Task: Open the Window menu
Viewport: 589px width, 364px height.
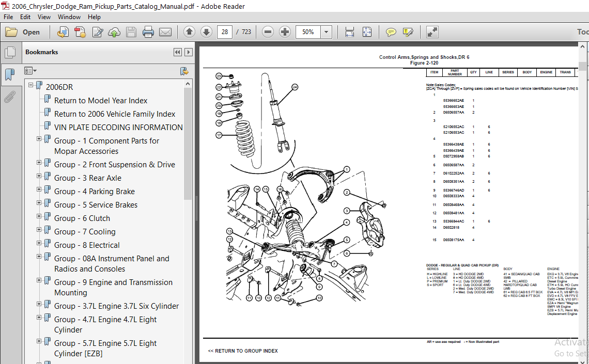Action: coord(69,17)
